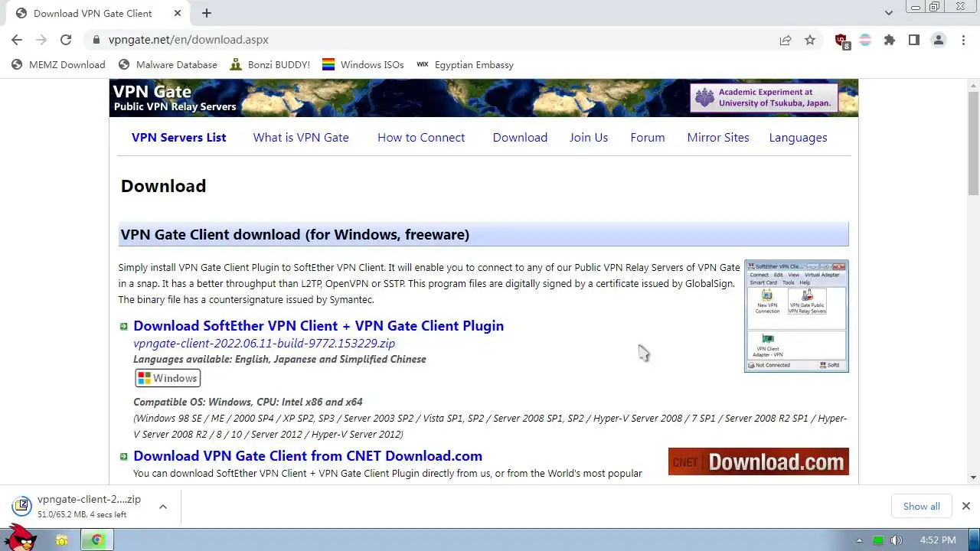The width and height of the screenshot is (980, 551).
Task: Click the green tray status icon
Action: pos(878,540)
